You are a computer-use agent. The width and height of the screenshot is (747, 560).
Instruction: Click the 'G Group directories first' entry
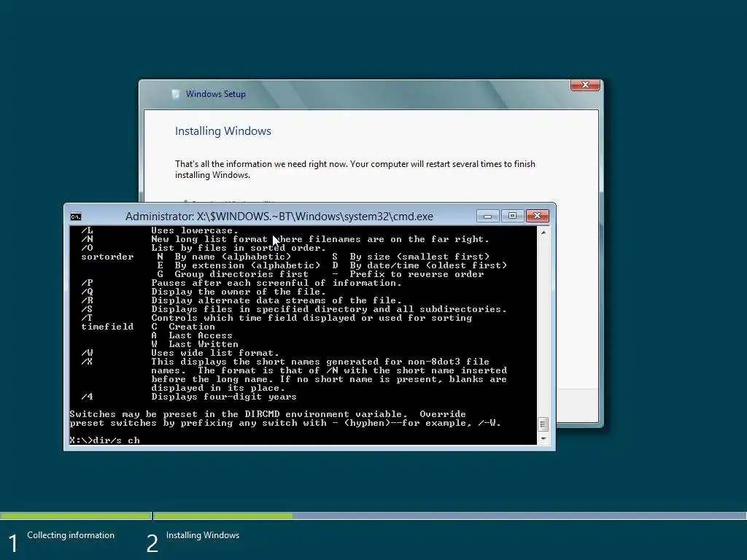(x=233, y=274)
